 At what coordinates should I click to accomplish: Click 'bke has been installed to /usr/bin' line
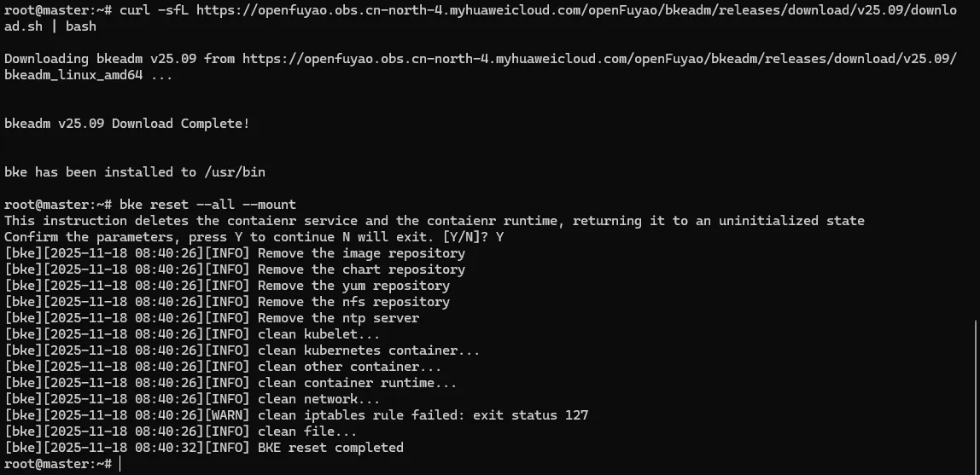tap(135, 172)
